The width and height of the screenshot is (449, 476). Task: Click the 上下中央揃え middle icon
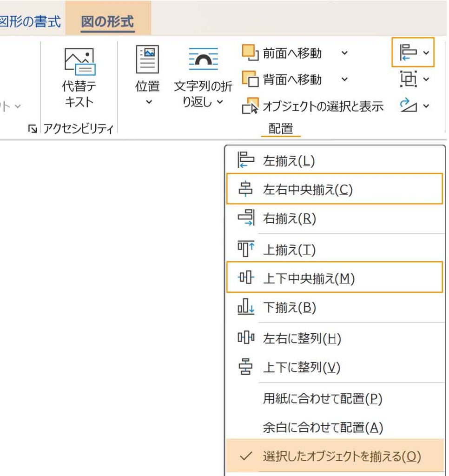pyautogui.click(x=245, y=277)
